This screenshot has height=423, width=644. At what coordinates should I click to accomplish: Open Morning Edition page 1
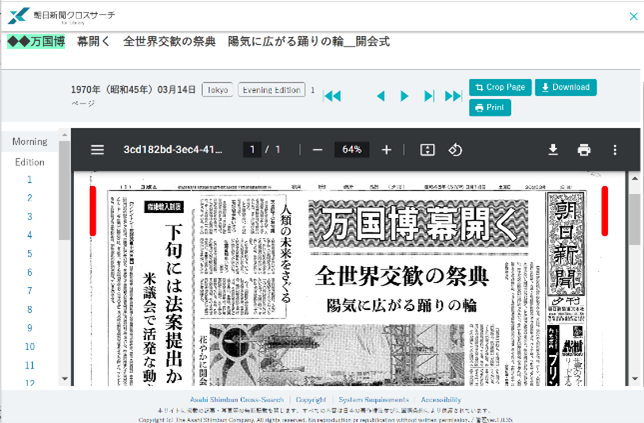(x=30, y=179)
